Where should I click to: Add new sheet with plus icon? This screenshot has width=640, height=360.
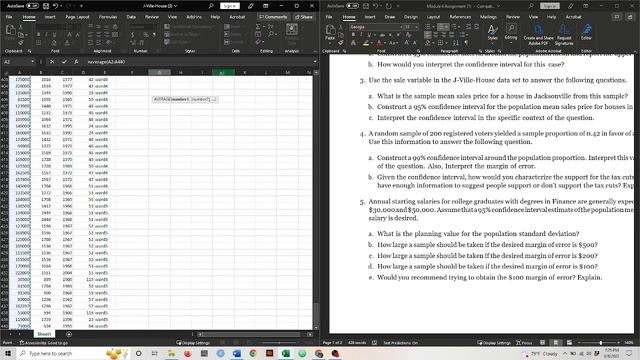click(69, 334)
